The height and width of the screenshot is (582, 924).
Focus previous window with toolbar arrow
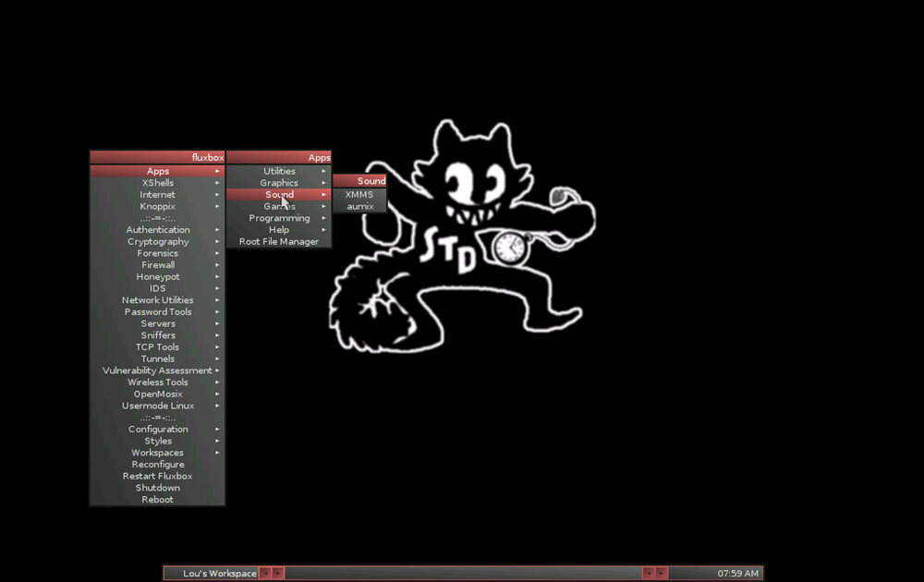point(649,573)
